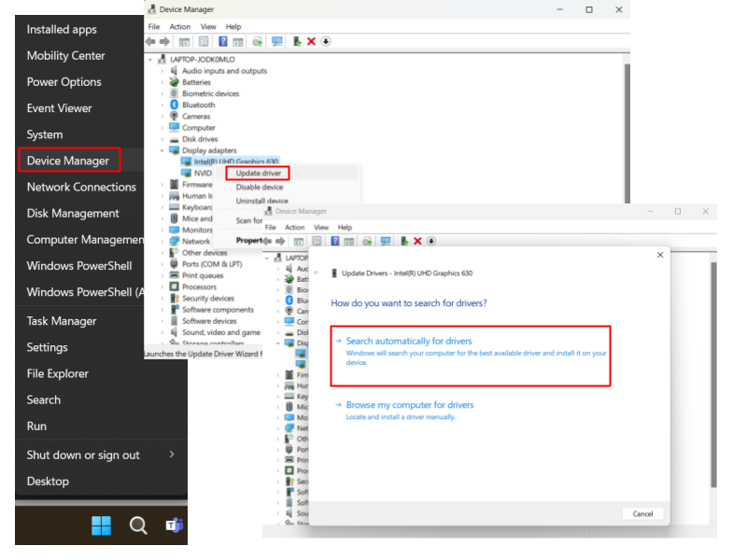The image size is (747, 560).
Task: Expand the Computer node in the upper tree
Action: 162,128
